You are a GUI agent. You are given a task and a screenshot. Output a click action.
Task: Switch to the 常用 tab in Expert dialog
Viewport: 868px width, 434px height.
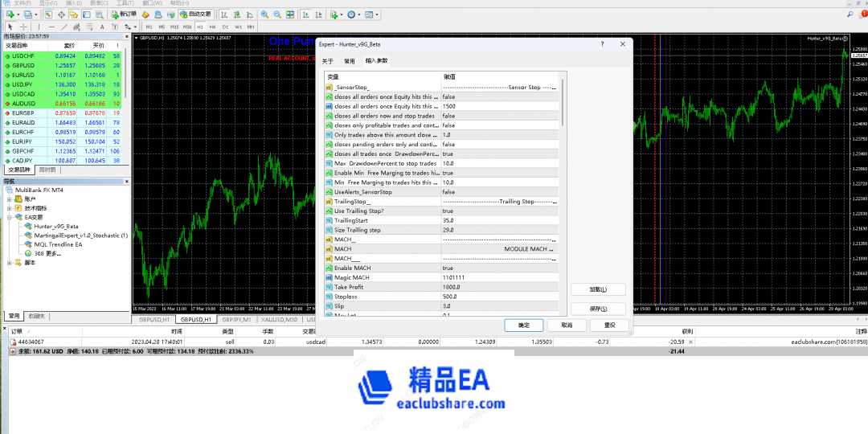point(349,61)
